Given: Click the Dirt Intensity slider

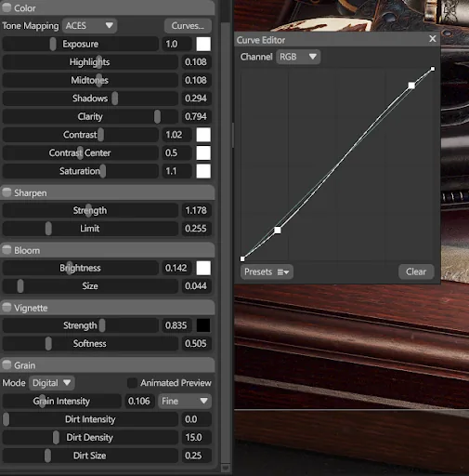Looking at the screenshot, I should pos(90,419).
